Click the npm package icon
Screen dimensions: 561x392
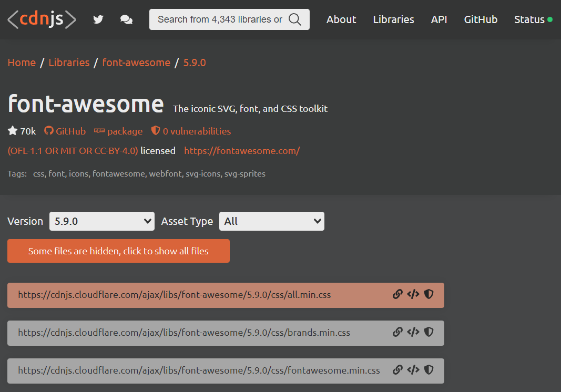click(99, 131)
